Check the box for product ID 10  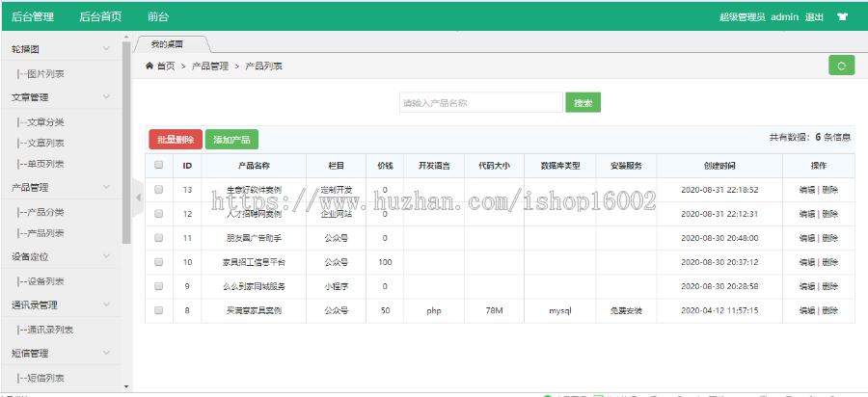coord(159,262)
